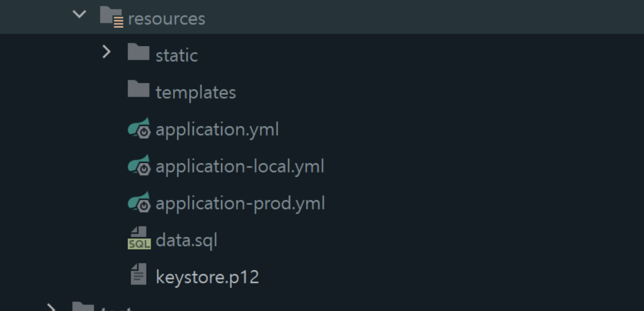Click the SQL file icon for data.sql

[139, 238]
